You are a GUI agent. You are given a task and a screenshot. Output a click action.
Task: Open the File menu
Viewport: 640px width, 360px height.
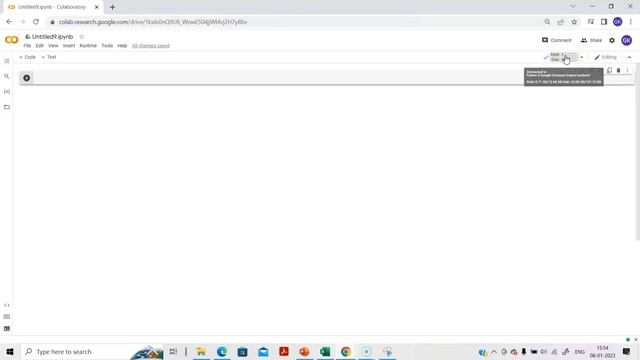27,46
